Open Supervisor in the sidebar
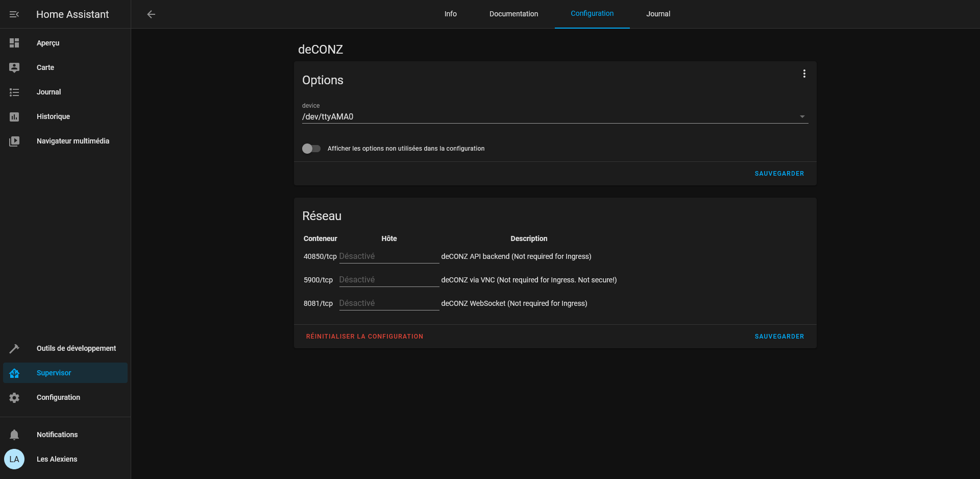Screen dimensions: 980x479 click(x=65, y=373)
